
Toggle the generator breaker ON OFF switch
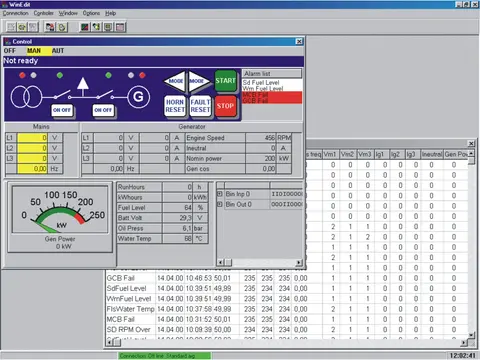(x=103, y=110)
